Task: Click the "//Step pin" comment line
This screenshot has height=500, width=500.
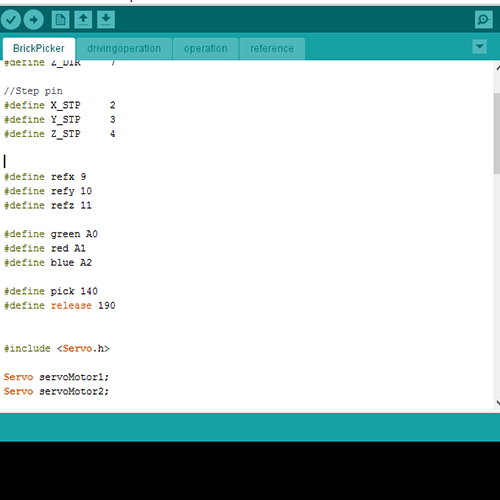Action: click(x=33, y=91)
